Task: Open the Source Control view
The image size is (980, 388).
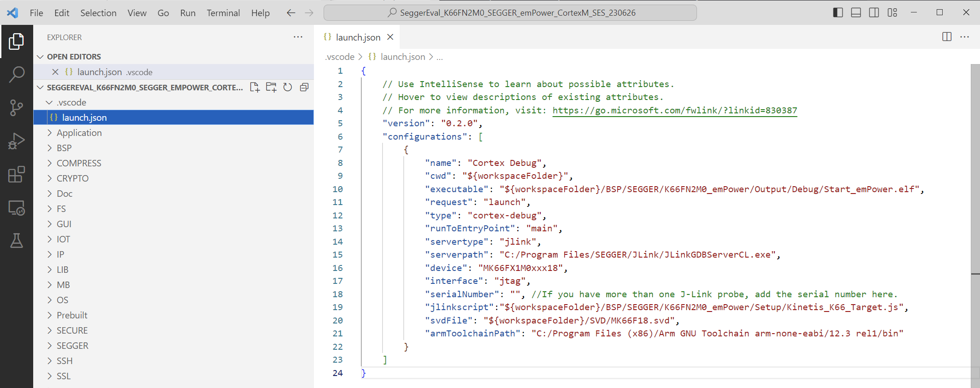Action: click(x=17, y=108)
